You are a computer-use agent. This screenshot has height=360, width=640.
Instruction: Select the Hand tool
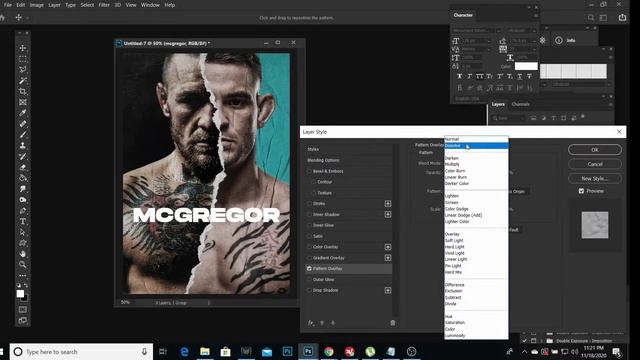[22, 254]
